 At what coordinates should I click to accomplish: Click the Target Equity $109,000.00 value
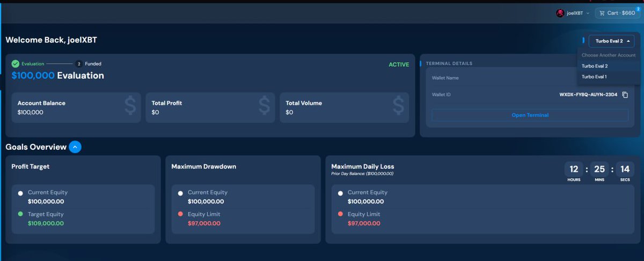(x=46, y=223)
